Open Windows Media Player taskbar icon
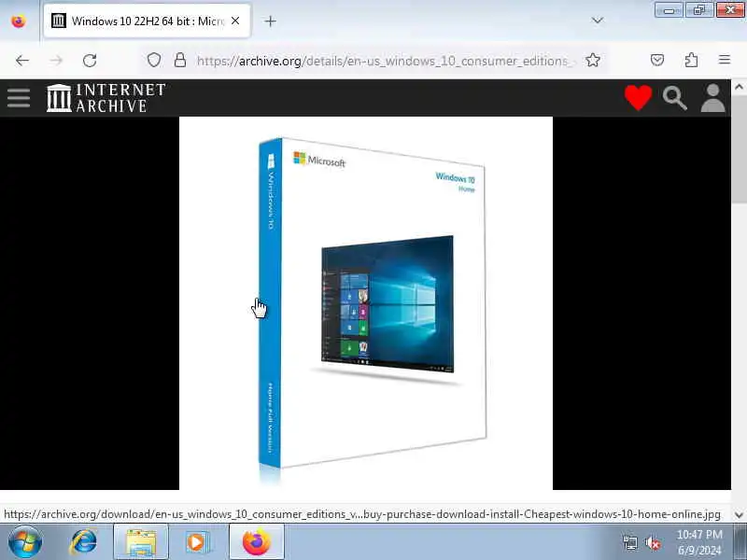 pos(197,542)
